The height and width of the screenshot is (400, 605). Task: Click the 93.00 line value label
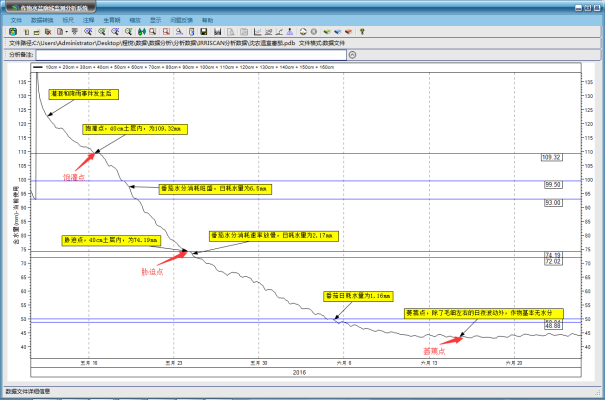[x=553, y=203]
